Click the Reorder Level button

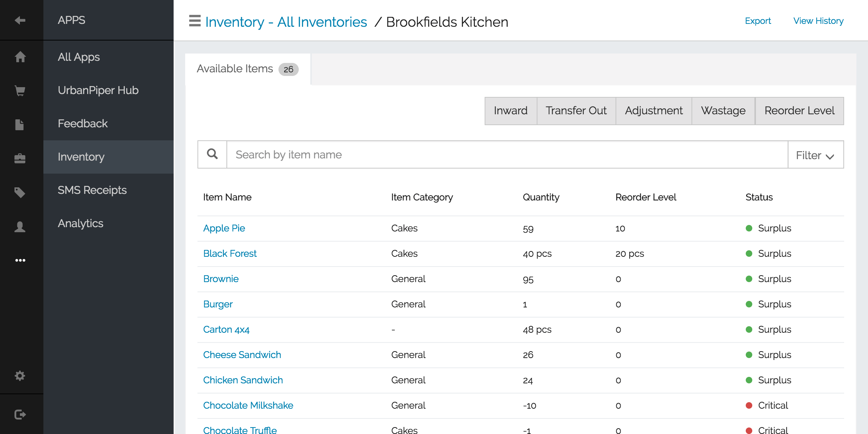tap(800, 111)
